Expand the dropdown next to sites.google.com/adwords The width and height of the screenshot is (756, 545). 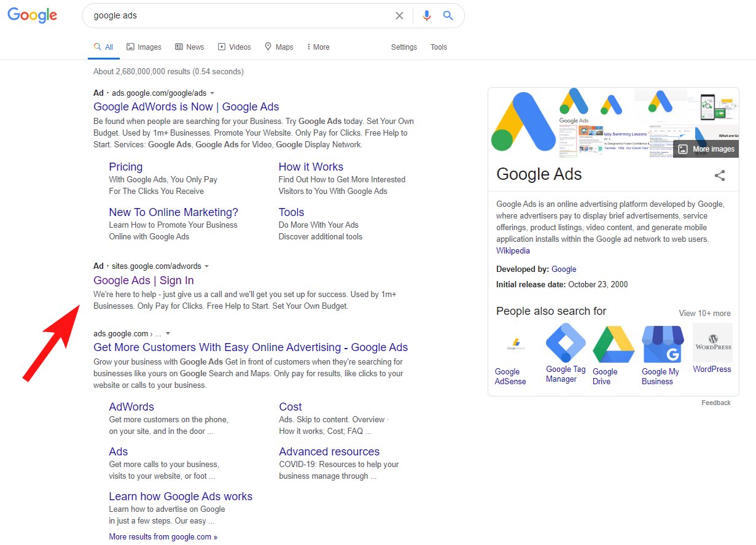207,266
